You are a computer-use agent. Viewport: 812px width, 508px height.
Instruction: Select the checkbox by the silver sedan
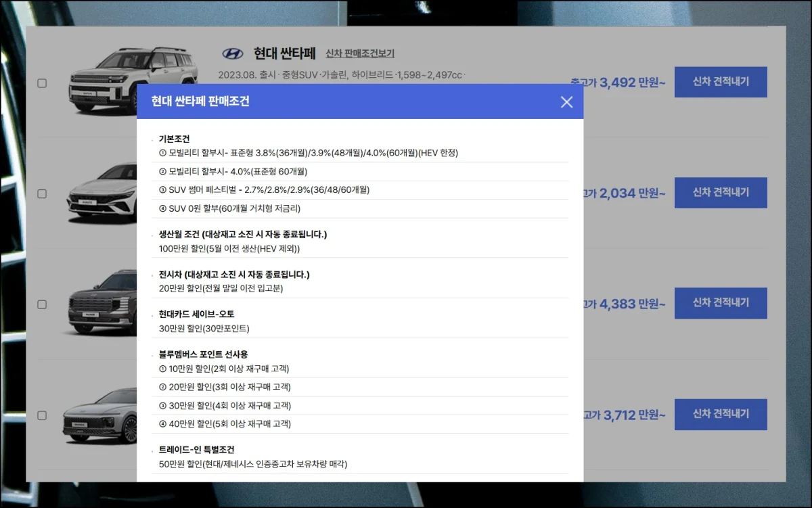(x=42, y=415)
